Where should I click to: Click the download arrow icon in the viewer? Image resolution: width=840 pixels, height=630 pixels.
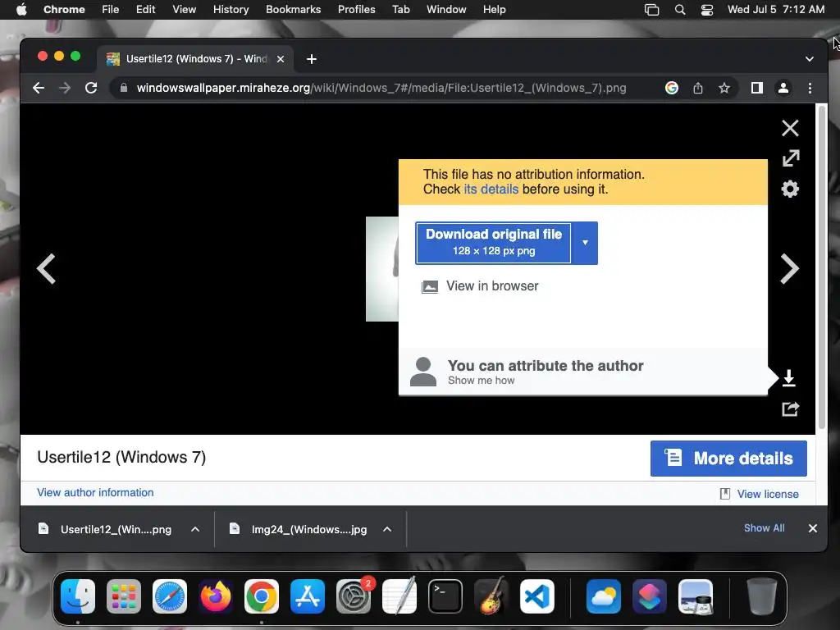[x=789, y=377]
